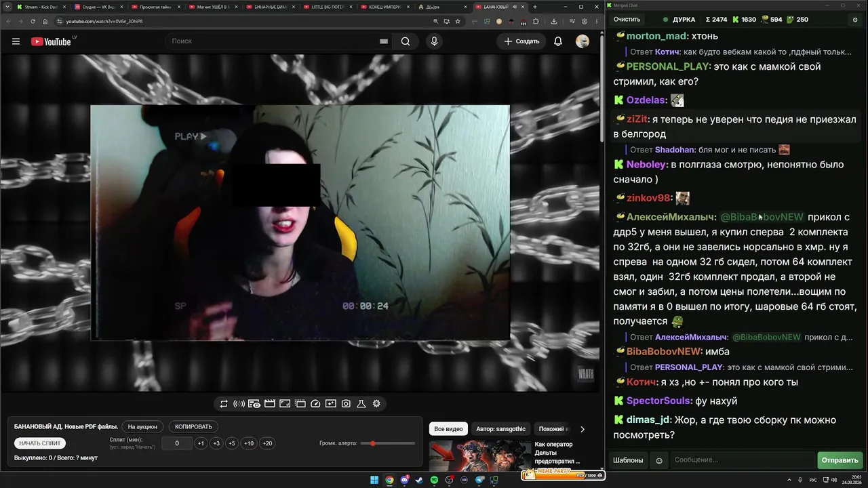This screenshot has width=868, height=488.
Task: Open the Windows Start menu
Action: (x=374, y=481)
